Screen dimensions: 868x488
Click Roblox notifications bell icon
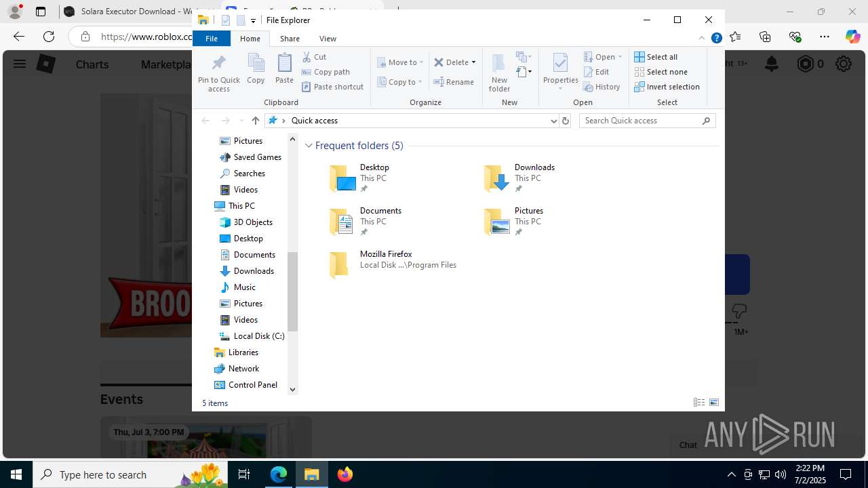772,64
